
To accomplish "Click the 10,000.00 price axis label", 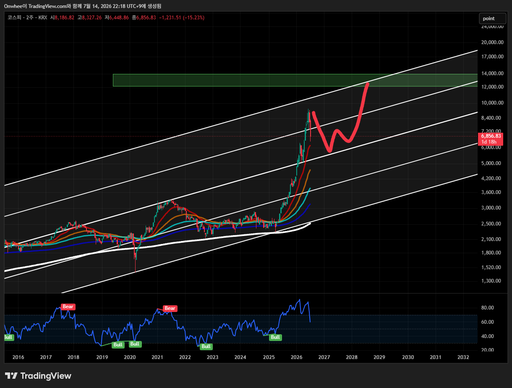I will pyautogui.click(x=492, y=103).
